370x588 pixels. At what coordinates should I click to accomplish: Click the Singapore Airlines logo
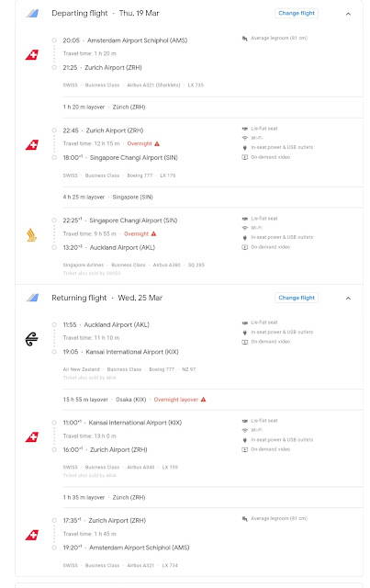32,235
